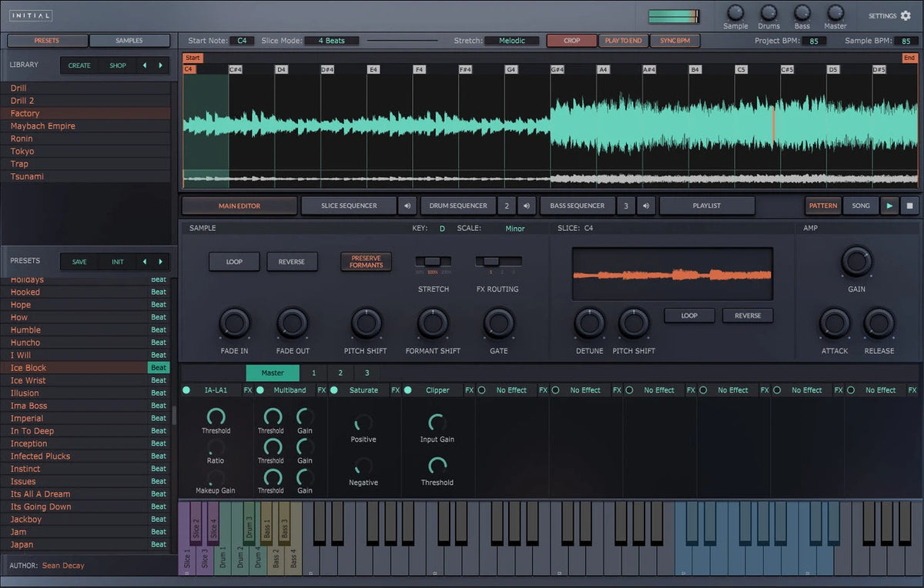Click the Drums level knob in top toolbar

tap(768, 12)
